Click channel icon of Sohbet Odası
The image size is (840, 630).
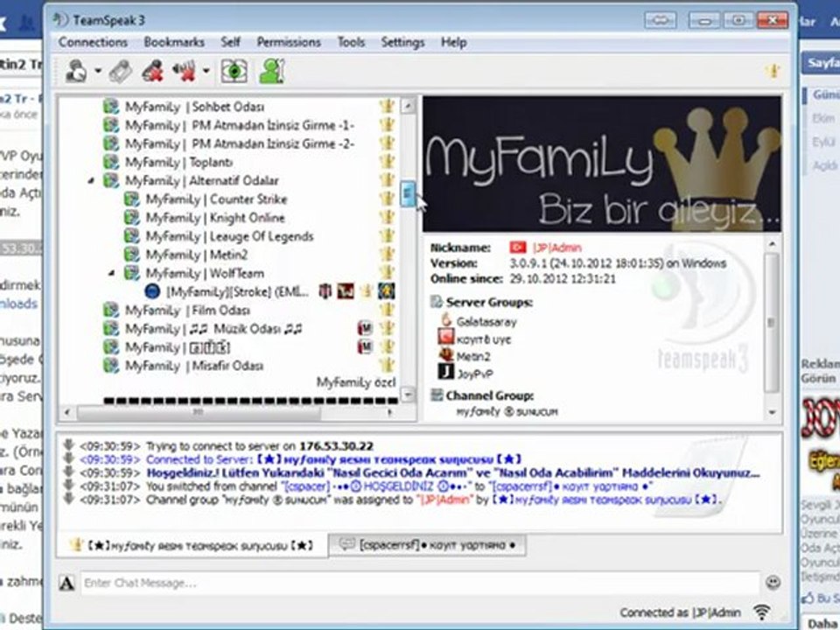point(111,107)
